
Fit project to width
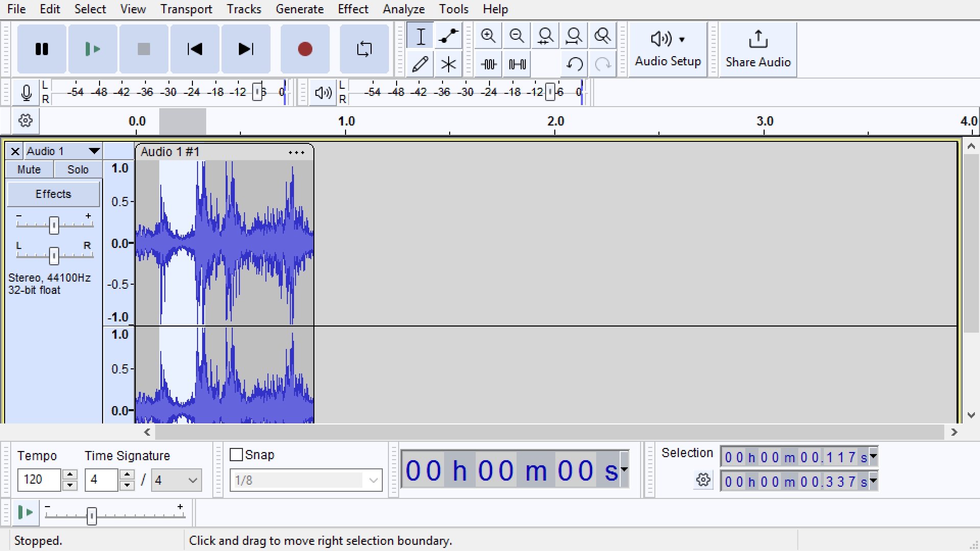(574, 36)
